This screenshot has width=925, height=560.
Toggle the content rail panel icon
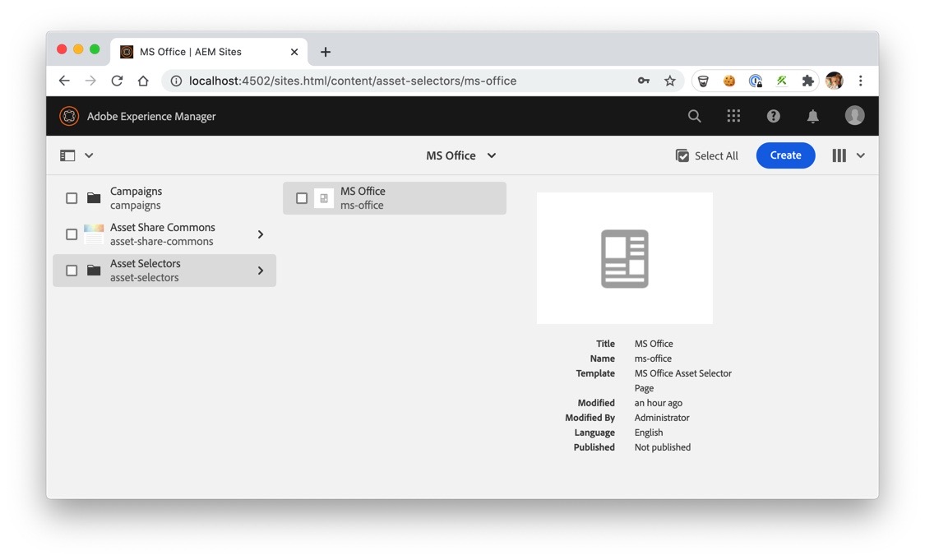(x=67, y=155)
